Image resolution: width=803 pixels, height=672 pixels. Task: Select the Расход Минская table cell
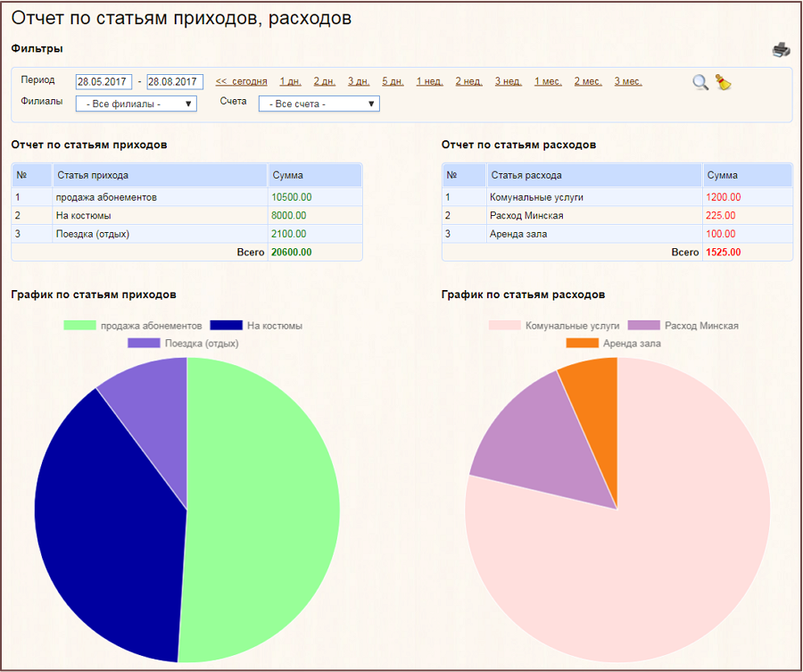click(x=594, y=216)
